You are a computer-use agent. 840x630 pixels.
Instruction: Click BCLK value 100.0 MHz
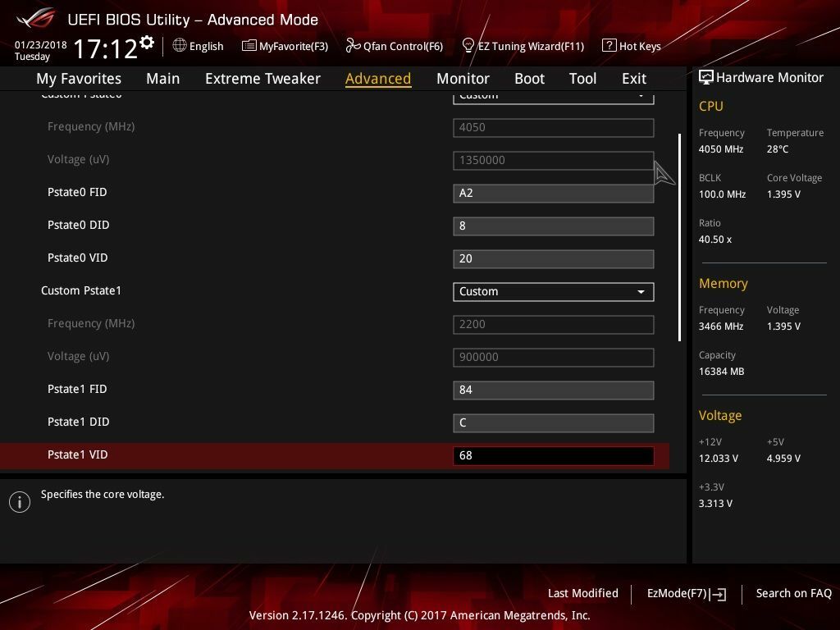click(722, 194)
